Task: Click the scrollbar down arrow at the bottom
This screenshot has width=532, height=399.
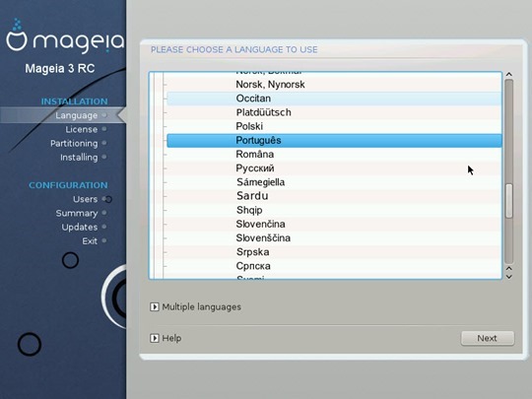Action: point(509,277)
